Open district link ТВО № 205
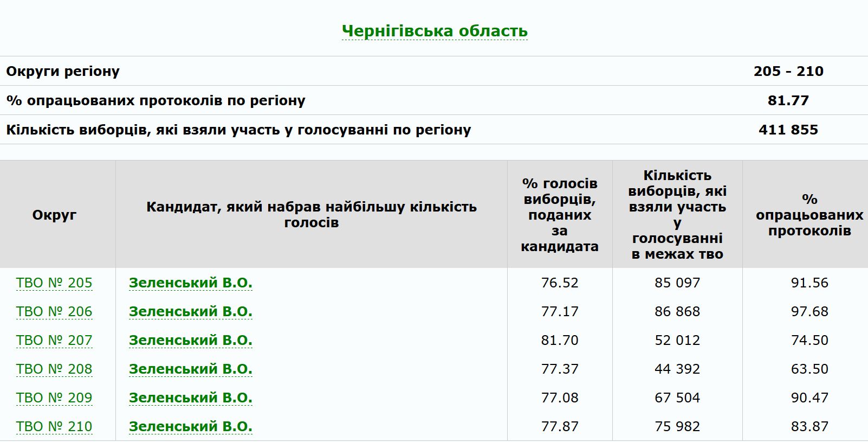Image resolution: width=868 pixels, height=442 pixels. coord(54,283)
